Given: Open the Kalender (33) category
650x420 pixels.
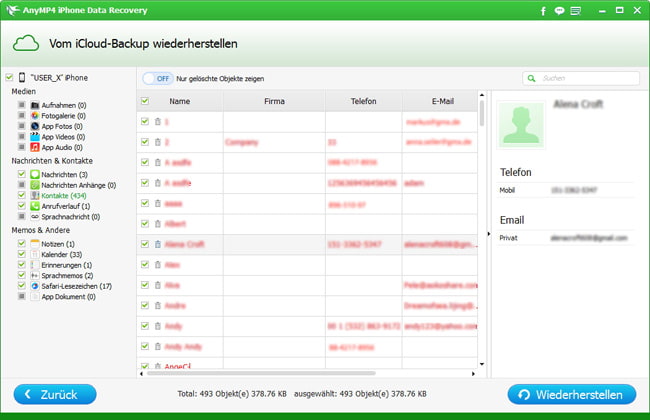Looking at the screenshot, I should pyautogui.click(x=62, y=255).
